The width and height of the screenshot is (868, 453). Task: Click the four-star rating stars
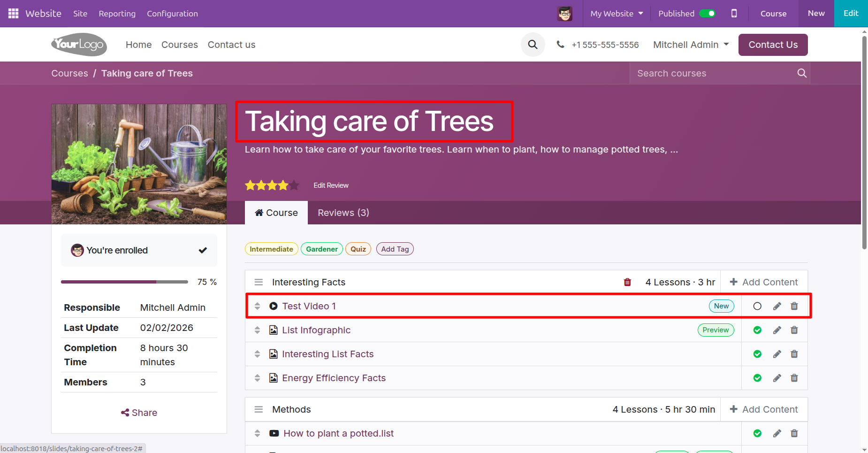coord(272,185)
